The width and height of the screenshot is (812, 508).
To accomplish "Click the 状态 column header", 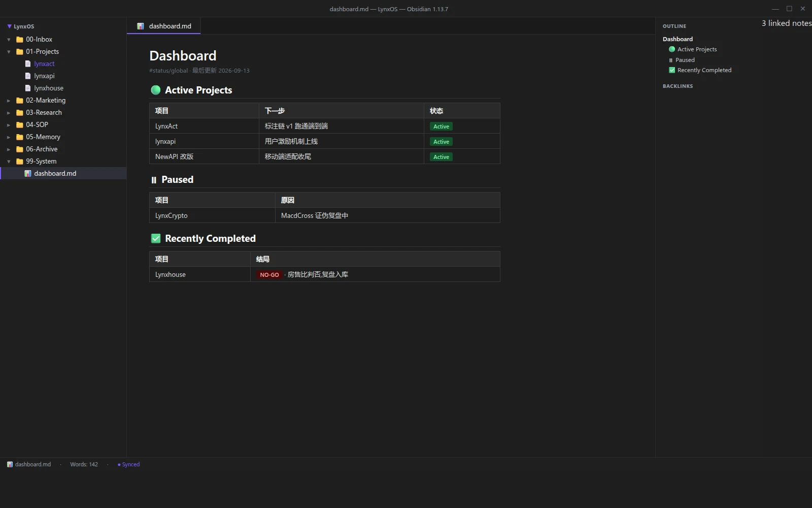I will tap(462, 111).
